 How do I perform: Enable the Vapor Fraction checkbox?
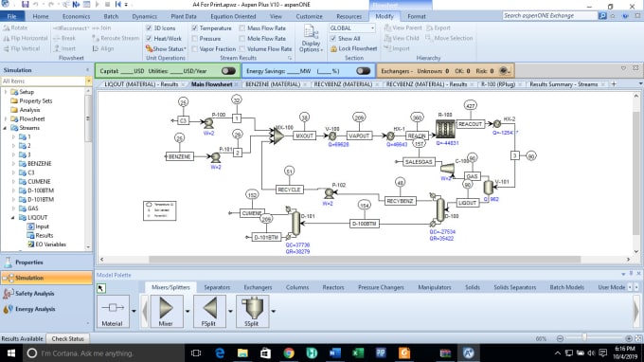[x=195, y=49]
